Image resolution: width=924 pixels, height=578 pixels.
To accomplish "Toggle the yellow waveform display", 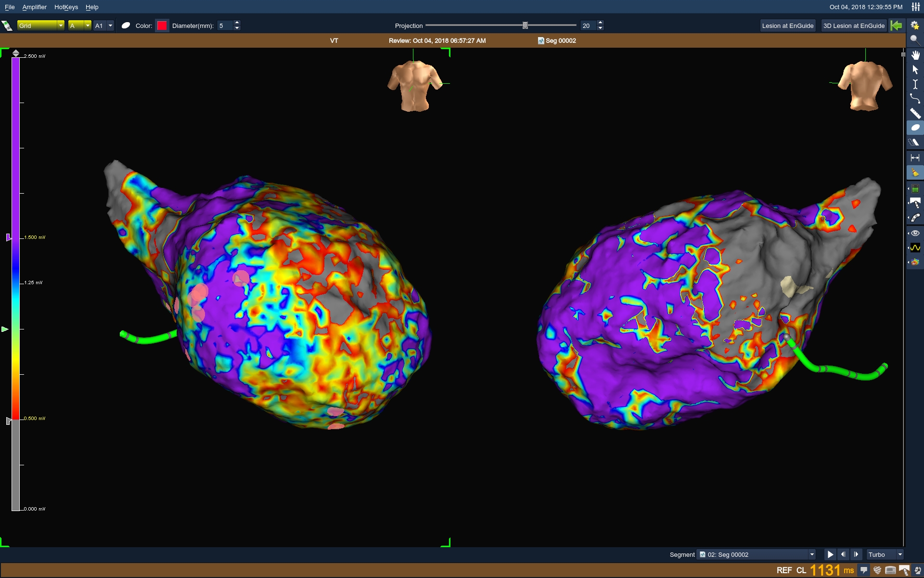I will 915,248.
